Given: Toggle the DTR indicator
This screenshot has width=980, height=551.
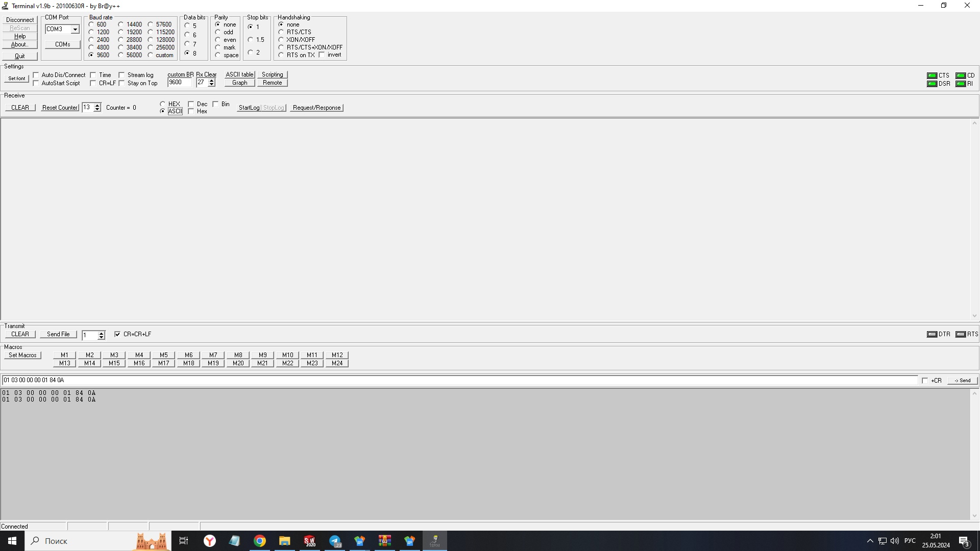Looking at the screenshot, I should [x=932, y=334].
